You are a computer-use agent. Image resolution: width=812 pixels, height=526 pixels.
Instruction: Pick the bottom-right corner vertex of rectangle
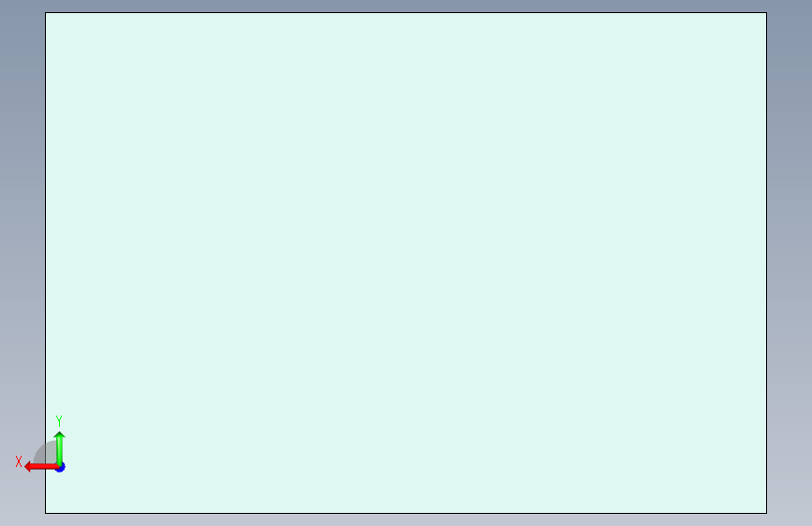click(766, 513)
